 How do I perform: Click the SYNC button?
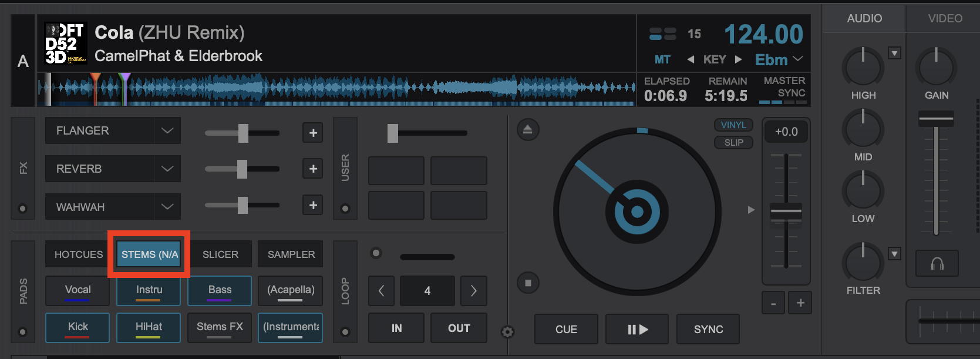click(708, 330)
